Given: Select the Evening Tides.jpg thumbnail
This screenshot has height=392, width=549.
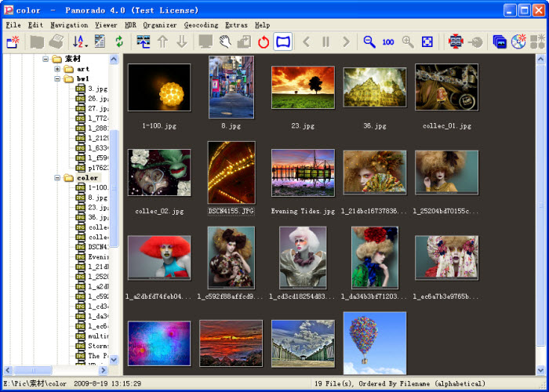Looking at the screenshot, I should tap(303, 172).
